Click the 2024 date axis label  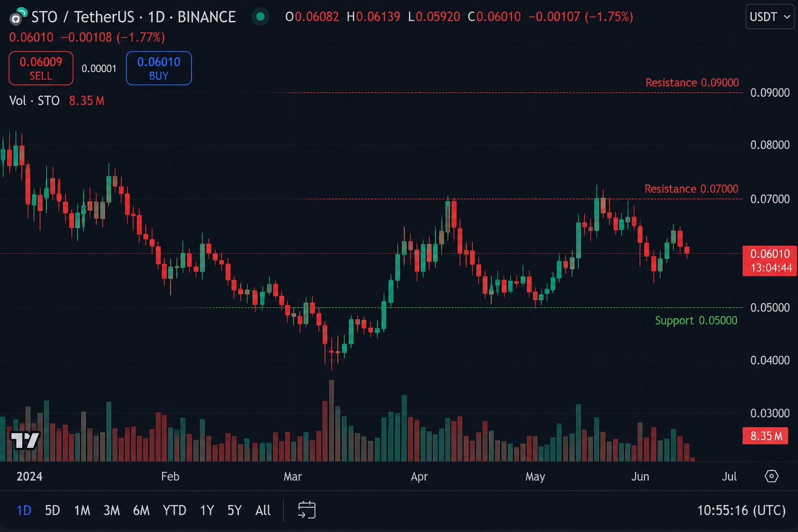tap(30, 476)
